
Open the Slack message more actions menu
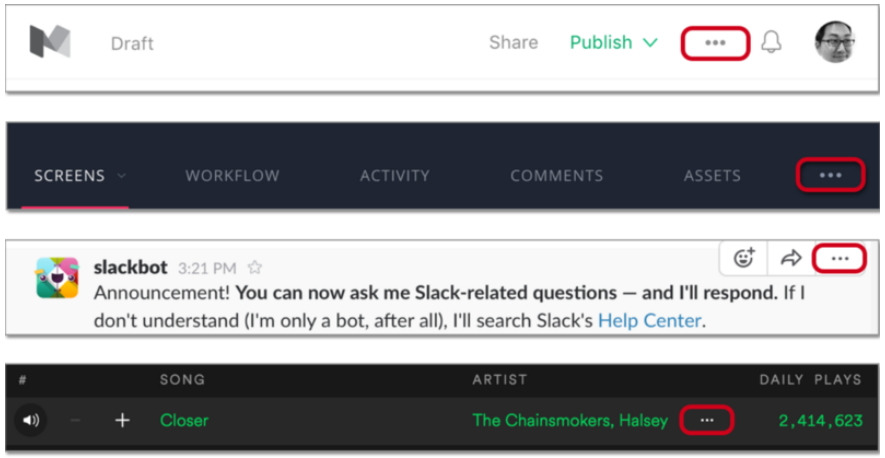(839, 258)
